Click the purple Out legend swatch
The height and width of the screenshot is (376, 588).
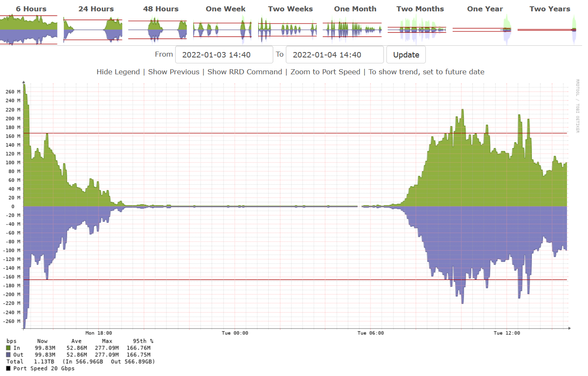[x=8, y=355]
